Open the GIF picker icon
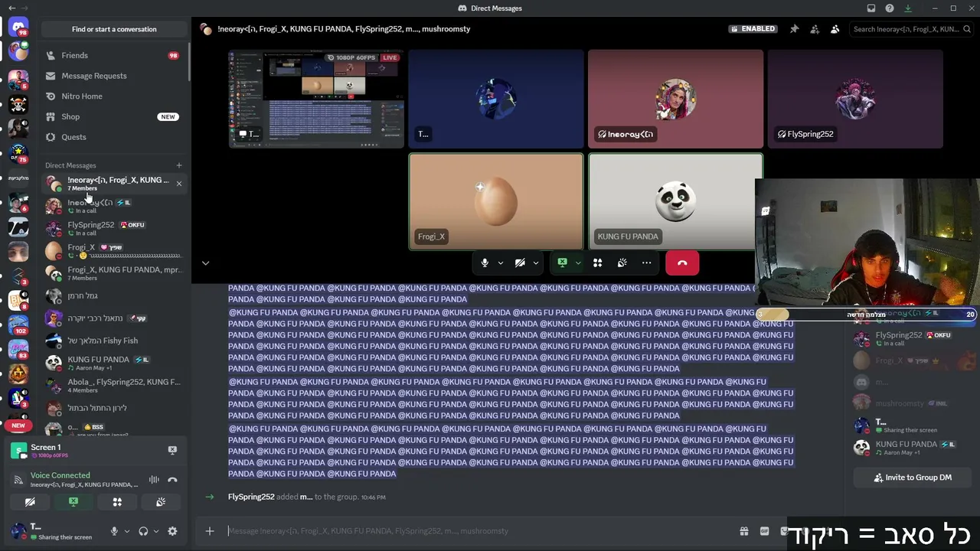The height and width of the screenshot is (551, 980). [x=764, y=531]
